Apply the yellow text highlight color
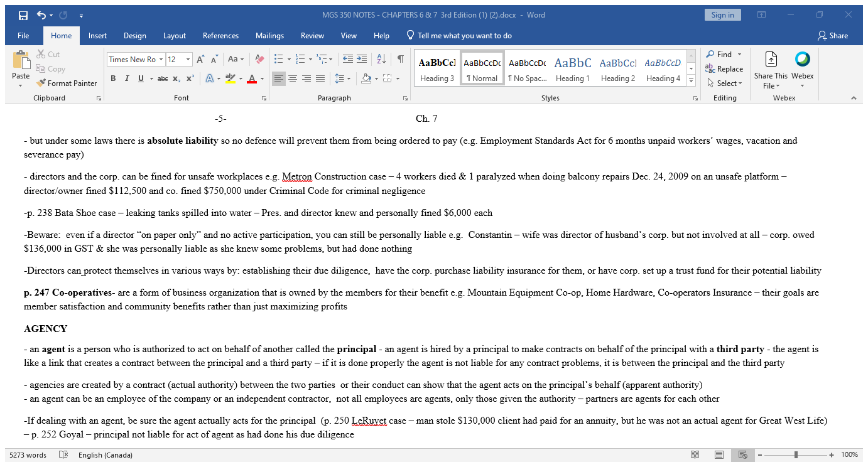The image size is (868, 467). pyautogui.click(x=230, y=78)
